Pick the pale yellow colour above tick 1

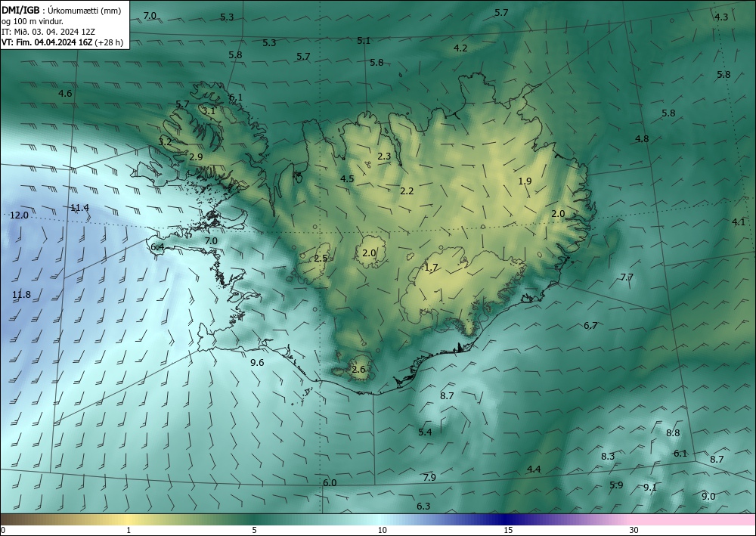point(129,519)
